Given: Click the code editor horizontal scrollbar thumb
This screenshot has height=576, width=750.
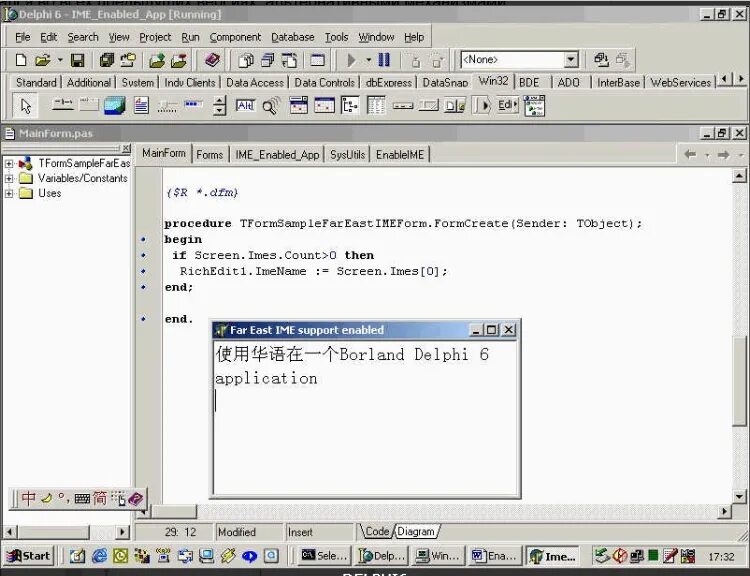Looking at the screenshot, I should (x=175, y=511).
